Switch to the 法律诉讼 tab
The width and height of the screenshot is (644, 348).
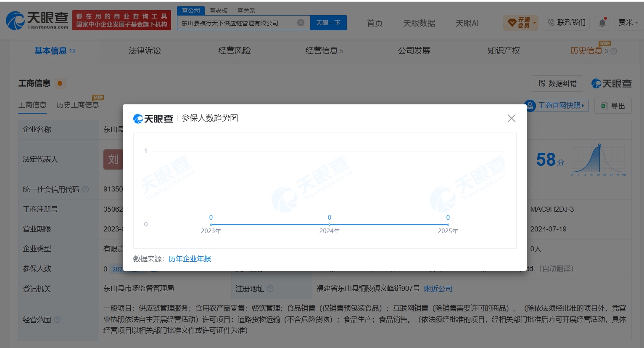click(x=145, y=51)
